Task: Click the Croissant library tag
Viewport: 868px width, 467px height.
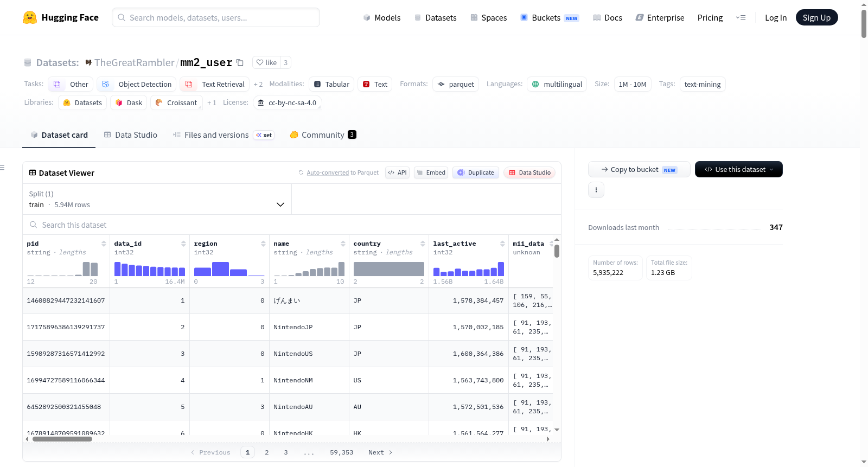Action: (x=176, y=103)
